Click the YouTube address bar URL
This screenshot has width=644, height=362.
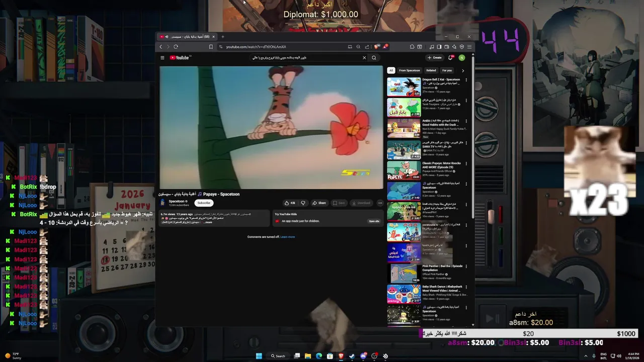[x=256, y=47]
